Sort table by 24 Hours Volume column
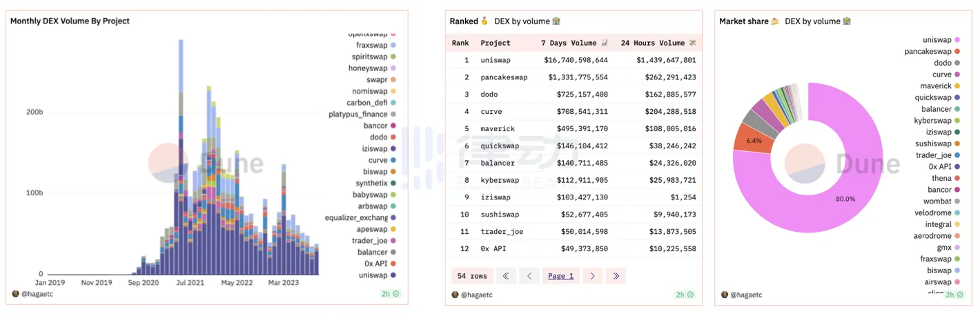Image resolution: width=980 pixels, height=316 pixels. coord(657,43)
